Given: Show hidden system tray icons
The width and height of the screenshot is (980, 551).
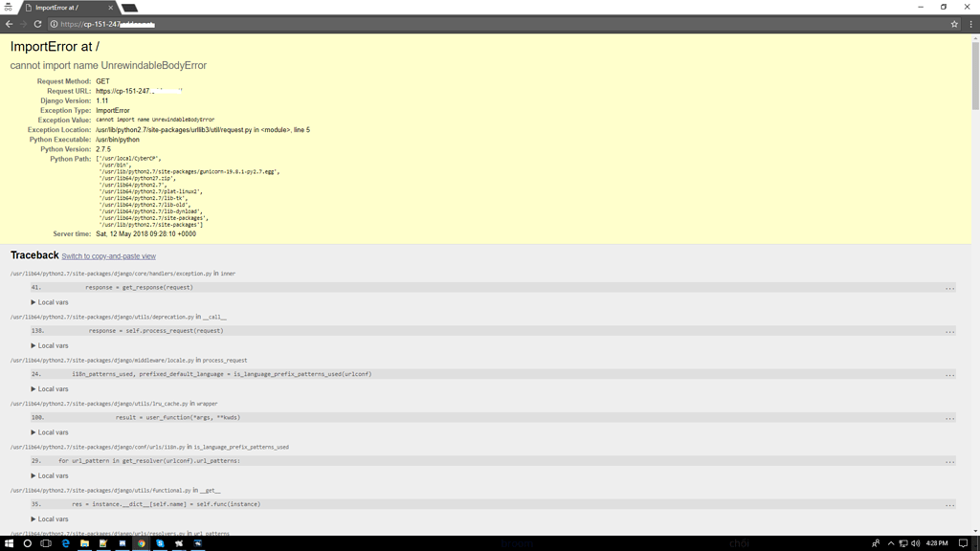Looking at the screenshot, I should (891, 543).
